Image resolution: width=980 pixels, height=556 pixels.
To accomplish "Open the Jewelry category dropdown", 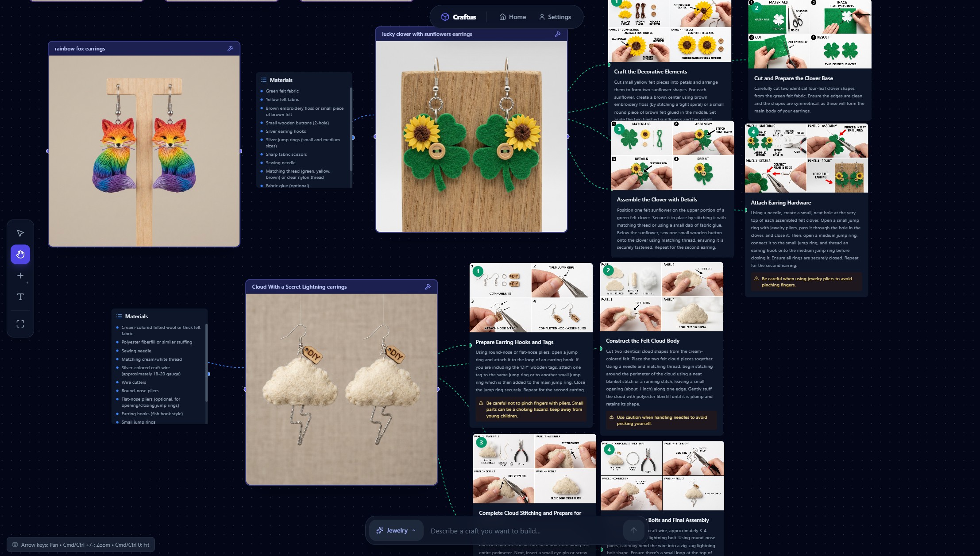I will pyautogui.click(x=396, y=530).
